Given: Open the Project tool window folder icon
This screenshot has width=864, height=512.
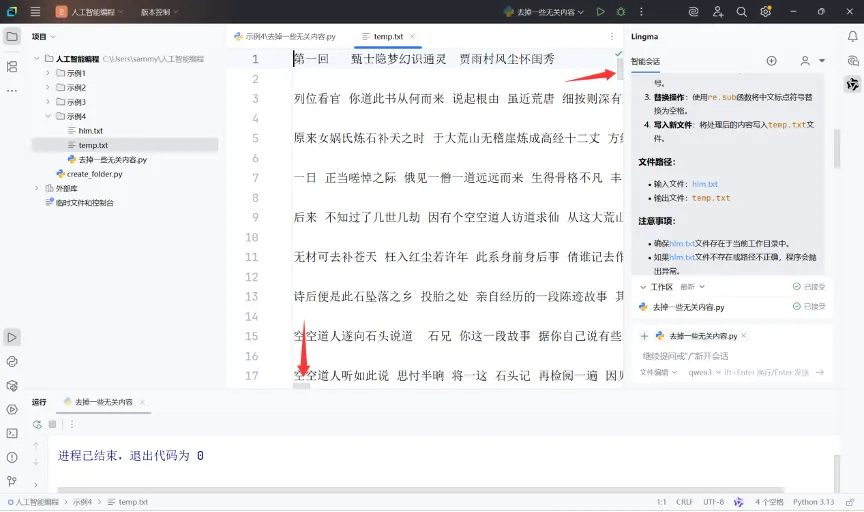Looking at the screenshot, I should [x=12, y=36].
